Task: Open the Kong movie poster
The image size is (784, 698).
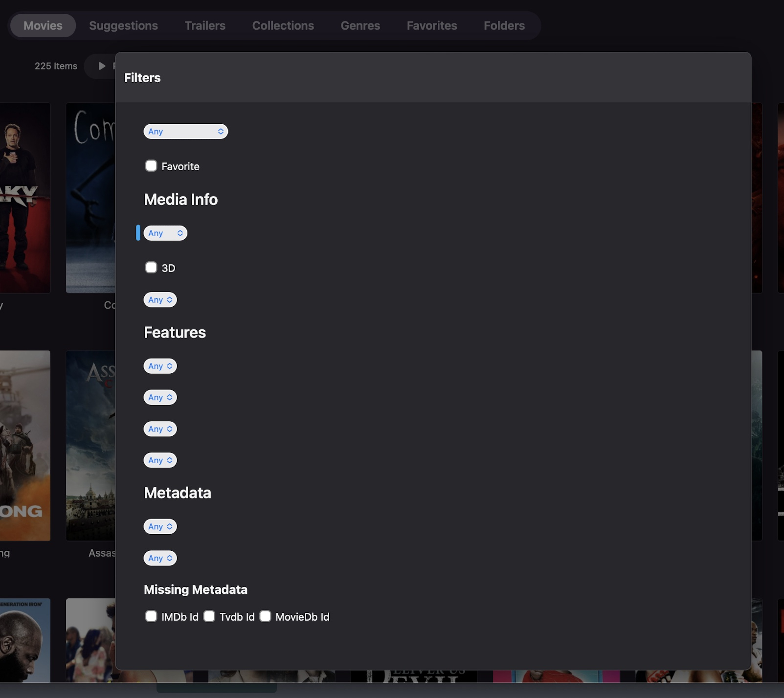Action: [x=25, y=446]
